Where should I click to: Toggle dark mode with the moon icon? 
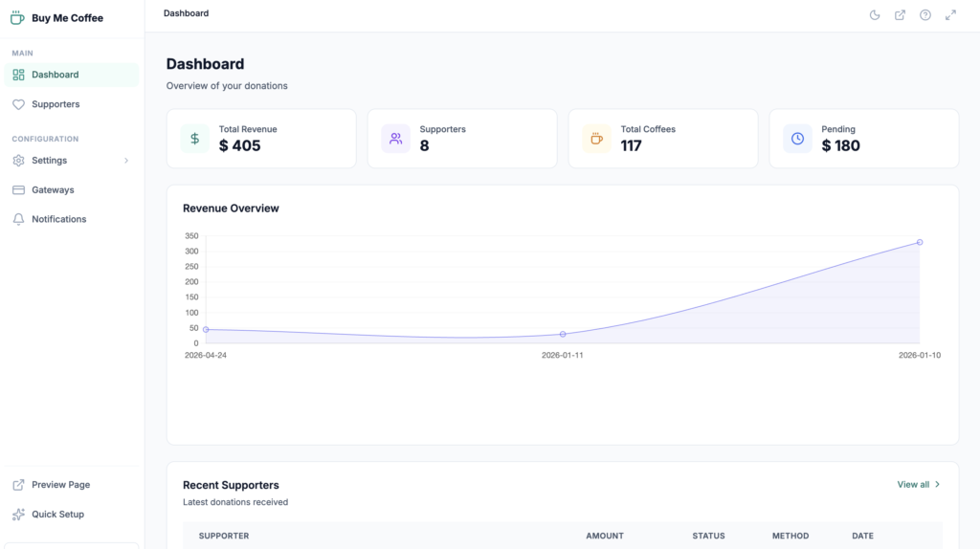tap(875, 14)
